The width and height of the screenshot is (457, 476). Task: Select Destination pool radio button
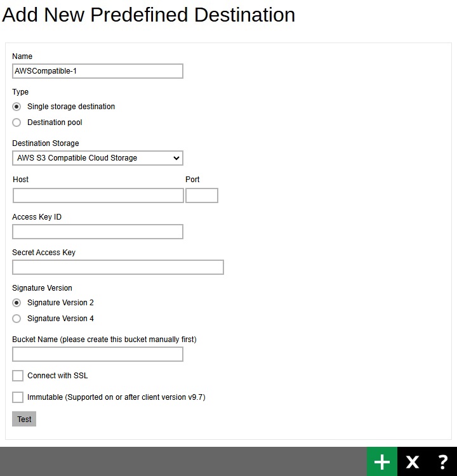tap(17, 122)
